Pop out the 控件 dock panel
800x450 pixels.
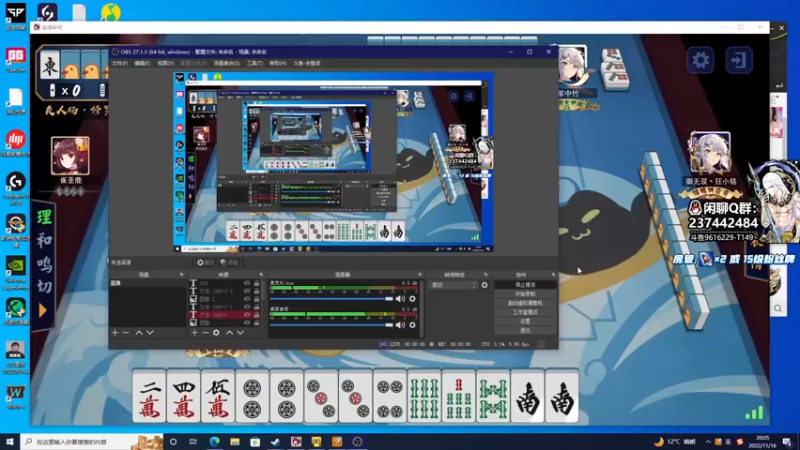pos(553,274)
